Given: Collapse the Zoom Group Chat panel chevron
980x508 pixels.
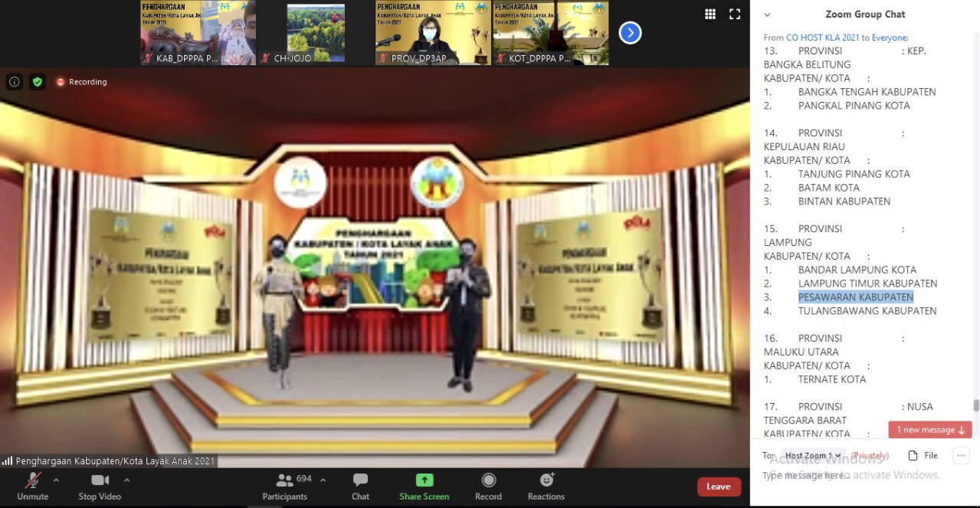Looking at the screenshot, I should click(767, 15).
